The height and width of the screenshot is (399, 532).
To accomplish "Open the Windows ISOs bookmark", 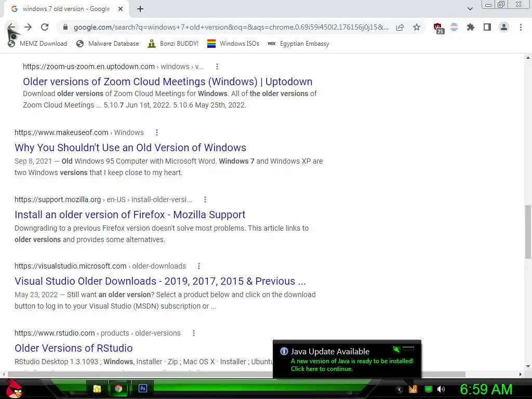I will tap(233, 44).
